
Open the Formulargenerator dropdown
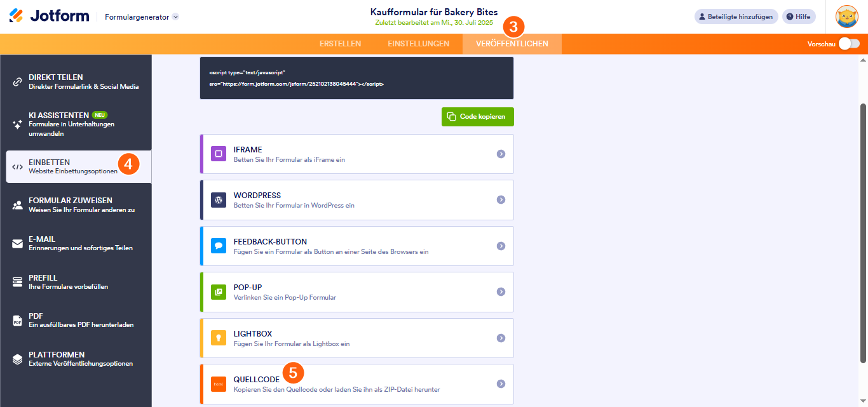(x=142, y=17)
